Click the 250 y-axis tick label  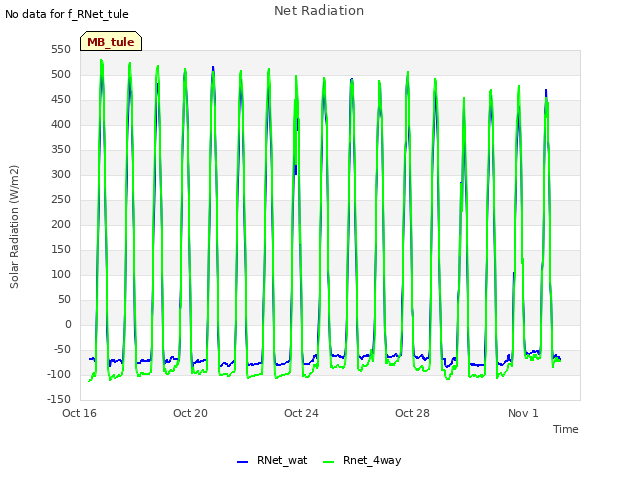[x=61, y=200]
